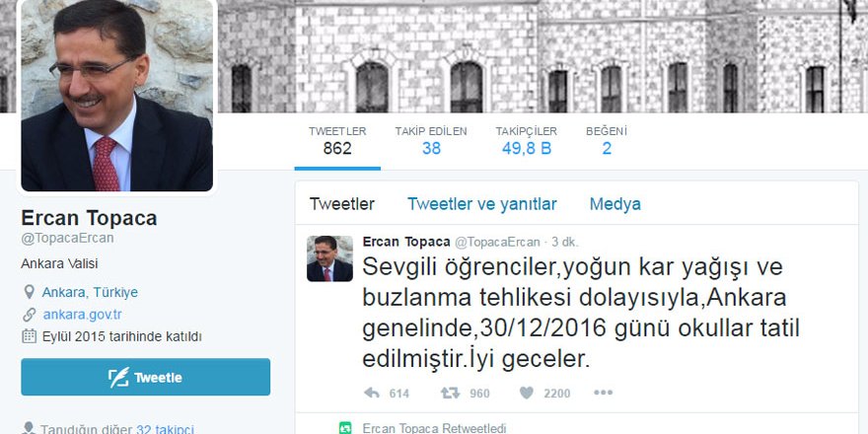Click the link chain icon beside ankara.gov.tr

click(x=29, y=315)
